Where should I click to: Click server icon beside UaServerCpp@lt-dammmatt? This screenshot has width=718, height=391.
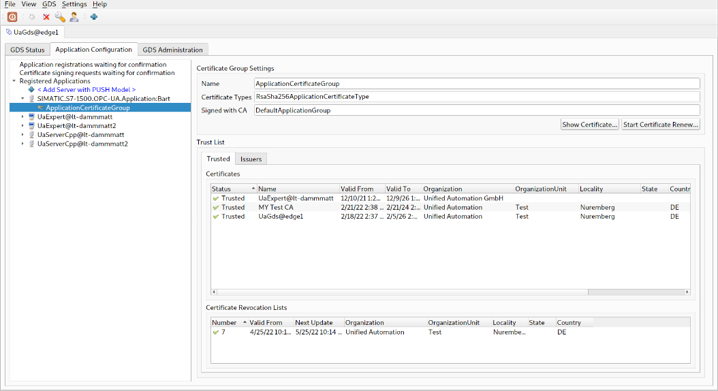click(32, 135)
